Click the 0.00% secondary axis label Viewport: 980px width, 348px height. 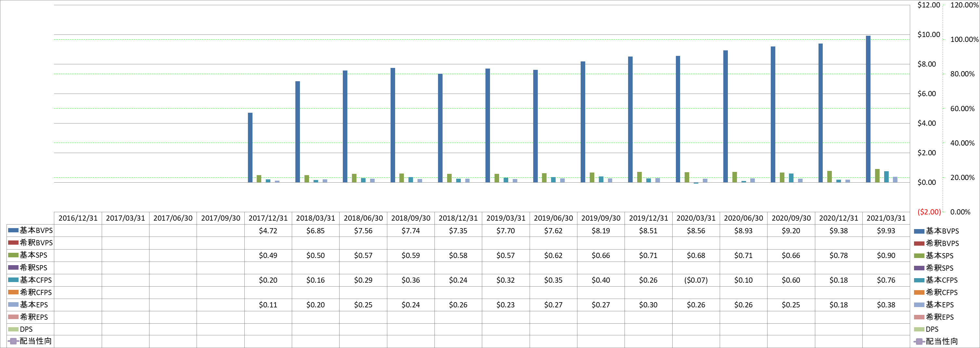[960, 212]
